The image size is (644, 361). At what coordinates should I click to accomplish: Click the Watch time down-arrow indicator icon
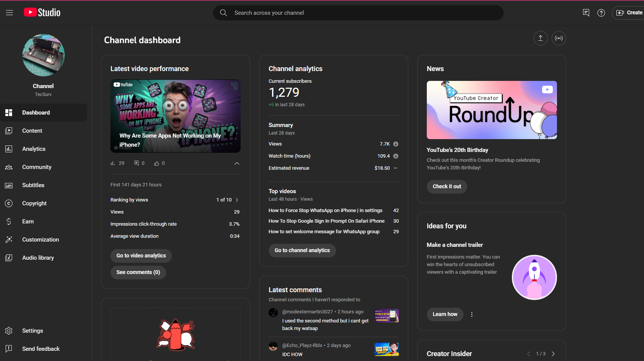[x=396, y=156]
